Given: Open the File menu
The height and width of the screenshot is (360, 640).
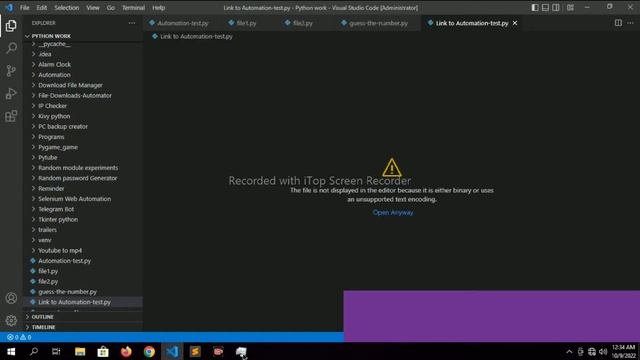Looking at the screenshot, I should (24, 8).
